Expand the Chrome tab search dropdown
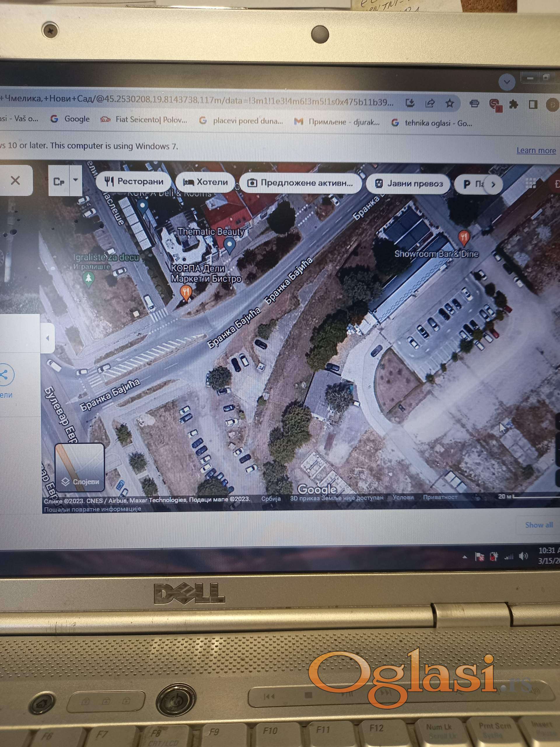The height and width of the screenshot is (747, 560). [x=507, y=82]
